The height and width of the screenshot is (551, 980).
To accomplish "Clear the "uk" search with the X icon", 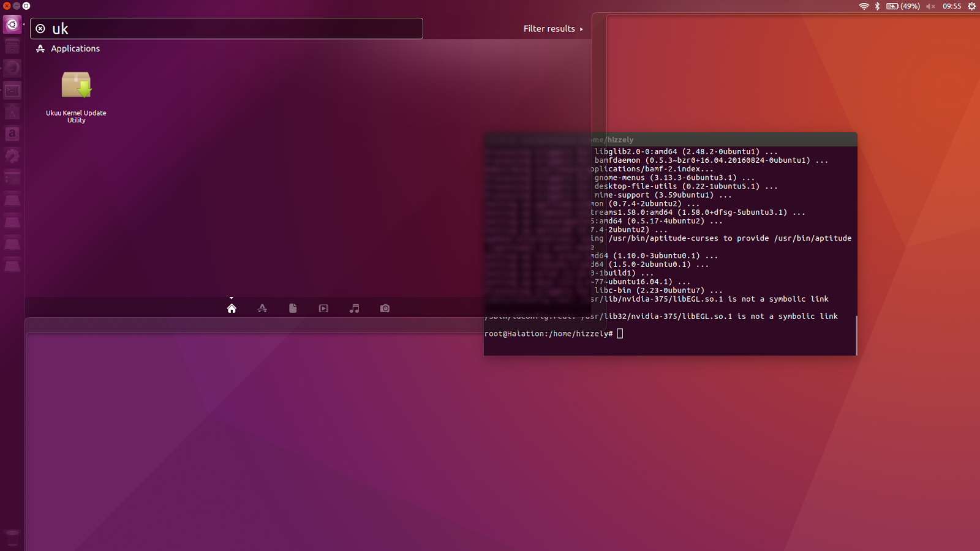I will [x=40, y=29].
